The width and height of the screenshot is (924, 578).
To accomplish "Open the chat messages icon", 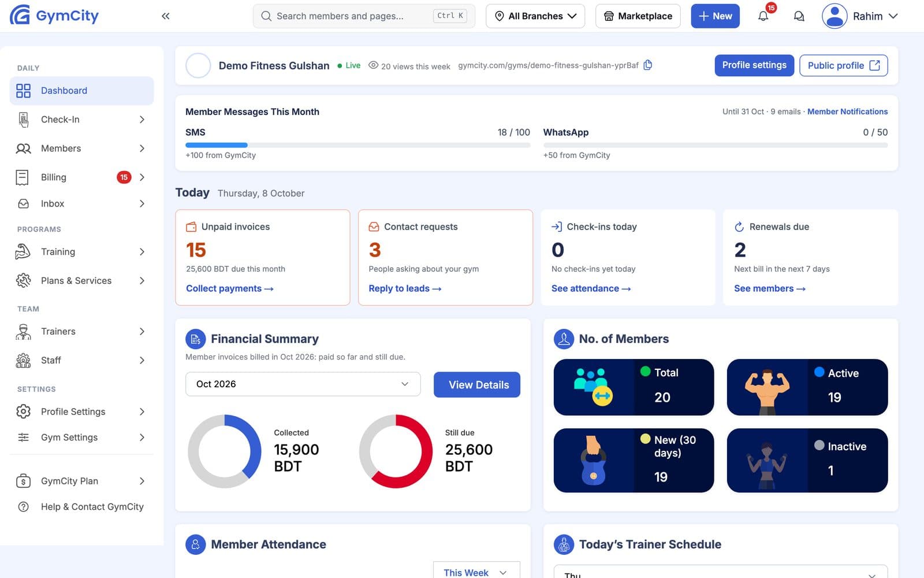I will coord(799,16).
